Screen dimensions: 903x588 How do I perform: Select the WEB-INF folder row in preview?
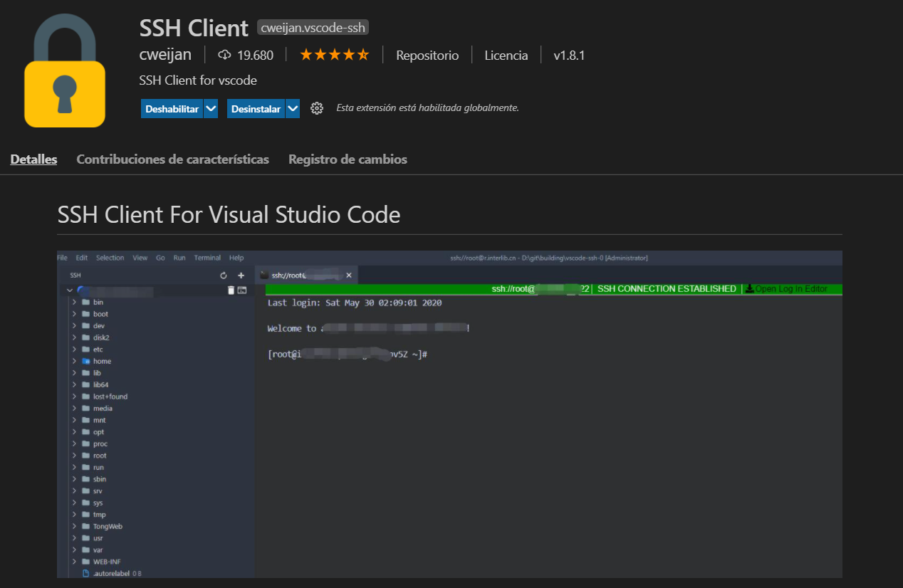coord(156,562)
